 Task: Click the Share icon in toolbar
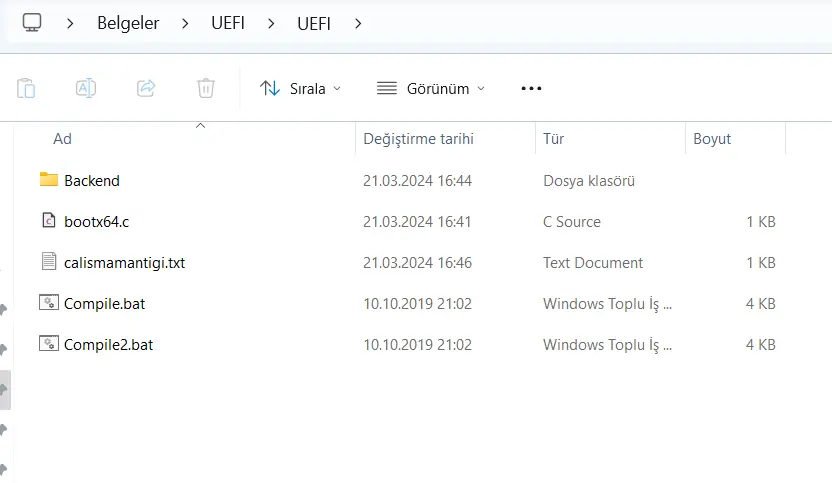click(146, 88)
